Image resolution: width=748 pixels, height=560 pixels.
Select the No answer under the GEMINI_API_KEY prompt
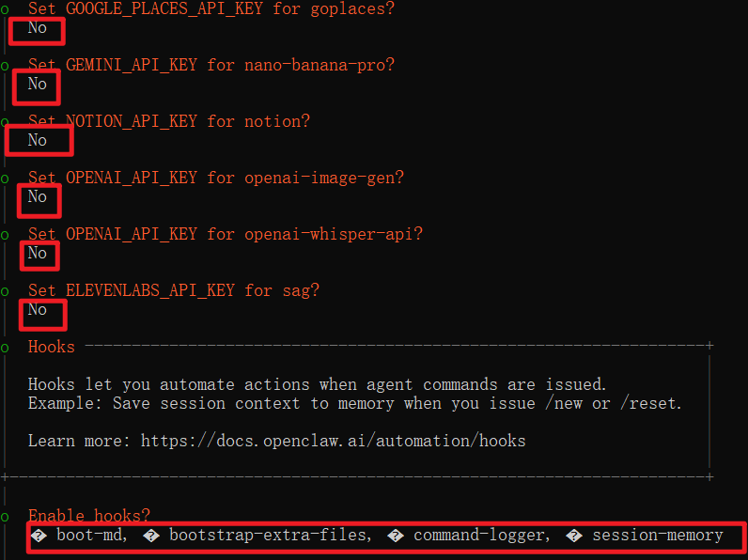click(38, 84)
